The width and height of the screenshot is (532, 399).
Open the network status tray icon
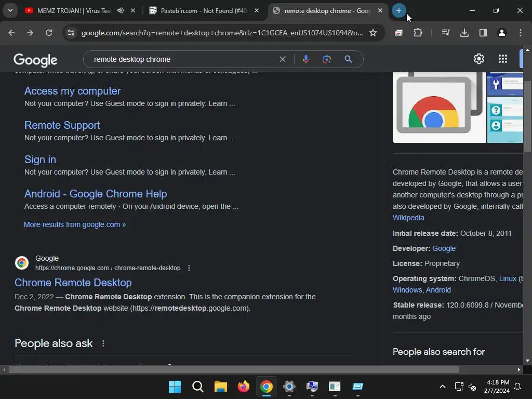(459, 387)
